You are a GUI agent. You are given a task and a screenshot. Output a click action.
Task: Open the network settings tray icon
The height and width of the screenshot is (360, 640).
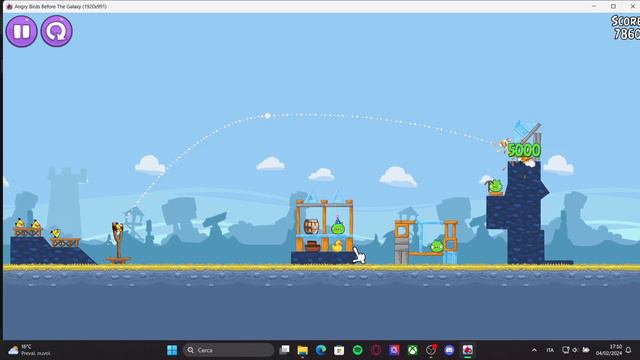[565, 350]
